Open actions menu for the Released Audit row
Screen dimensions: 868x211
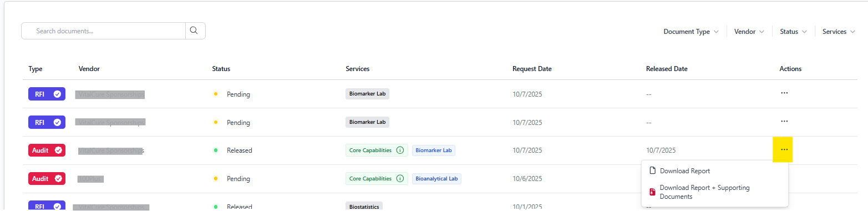pyautogui.click(x=784, y=150)
